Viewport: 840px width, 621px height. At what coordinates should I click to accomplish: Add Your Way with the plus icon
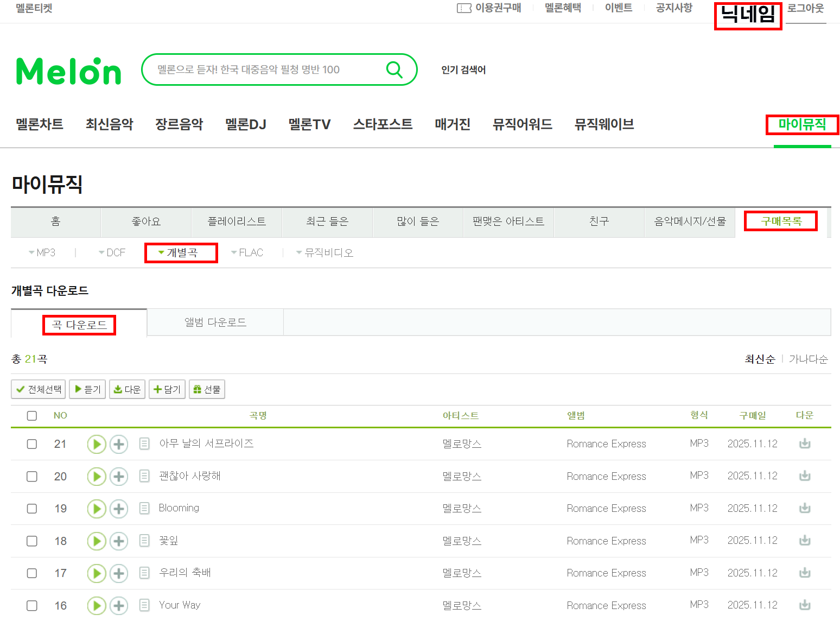tap(119, 605)
